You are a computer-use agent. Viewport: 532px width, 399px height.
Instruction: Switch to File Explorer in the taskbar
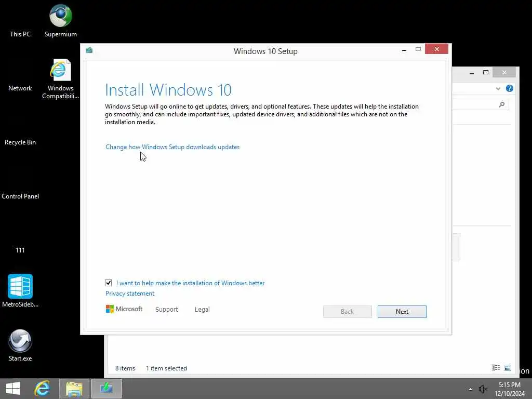pyautogui.click(x=74, y=389)
